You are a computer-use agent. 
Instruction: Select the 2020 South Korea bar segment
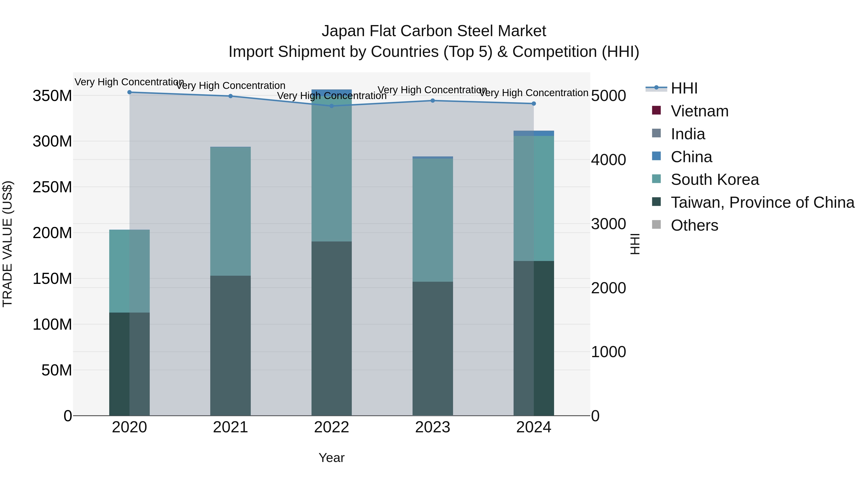129,271
